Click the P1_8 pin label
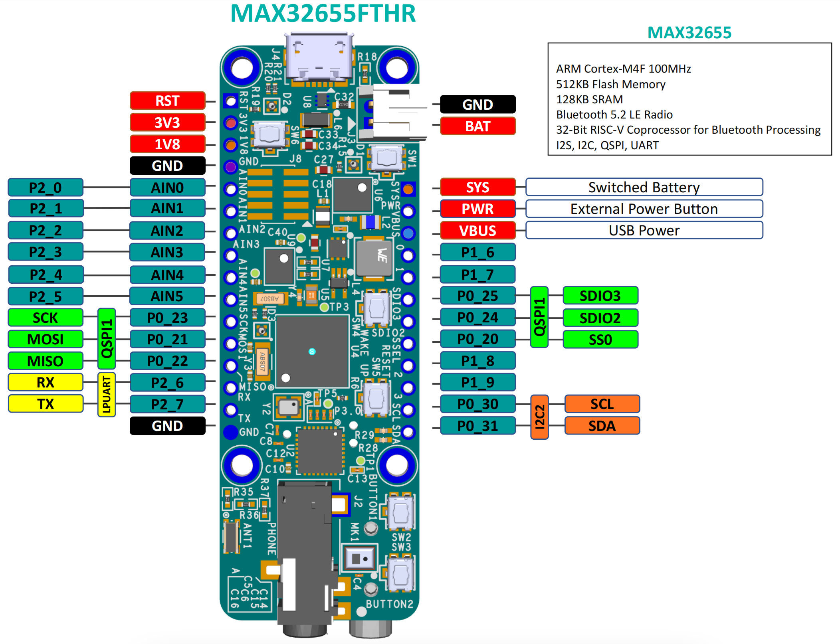Image resolution: width=840 pixels, height=644 pixels. point(478,361)
